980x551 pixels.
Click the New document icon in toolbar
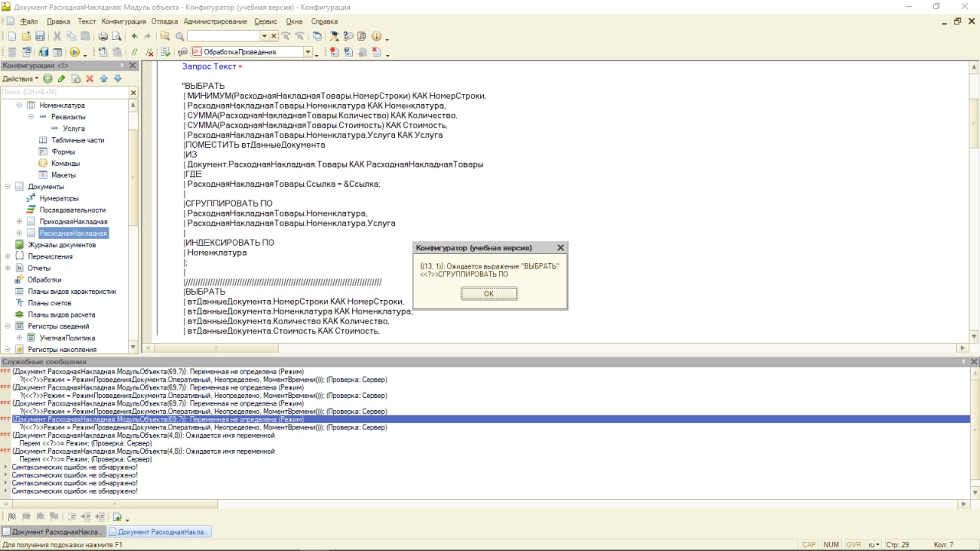point(11,36)
